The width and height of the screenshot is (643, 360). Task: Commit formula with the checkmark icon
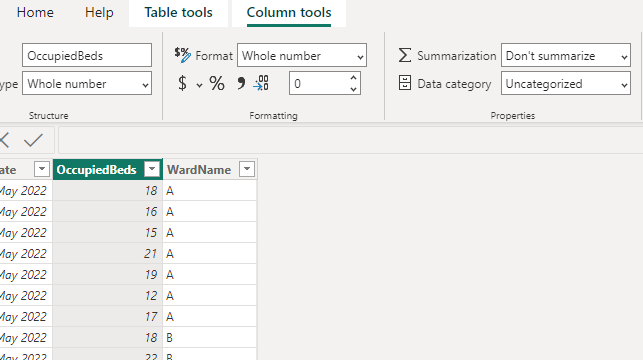pyautogui.click(x=33, y=140)
